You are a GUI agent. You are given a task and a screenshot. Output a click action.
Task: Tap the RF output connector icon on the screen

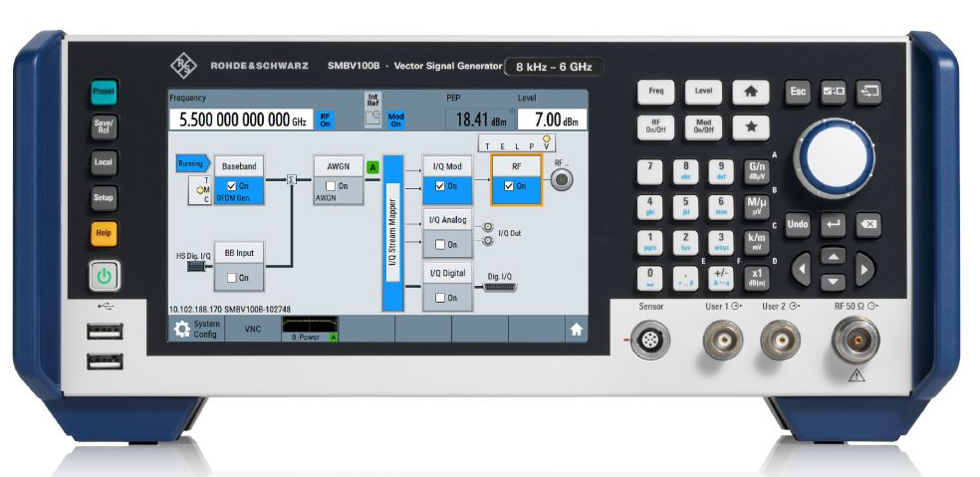pos(562,180)
